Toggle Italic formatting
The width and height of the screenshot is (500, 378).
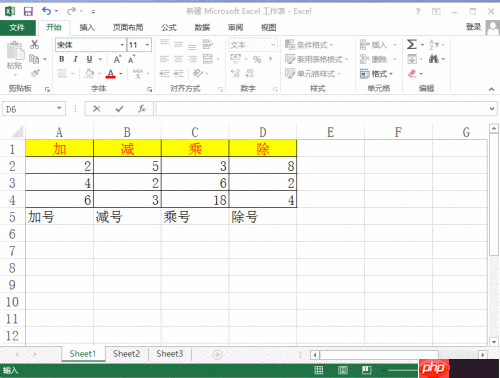point(75,59)
